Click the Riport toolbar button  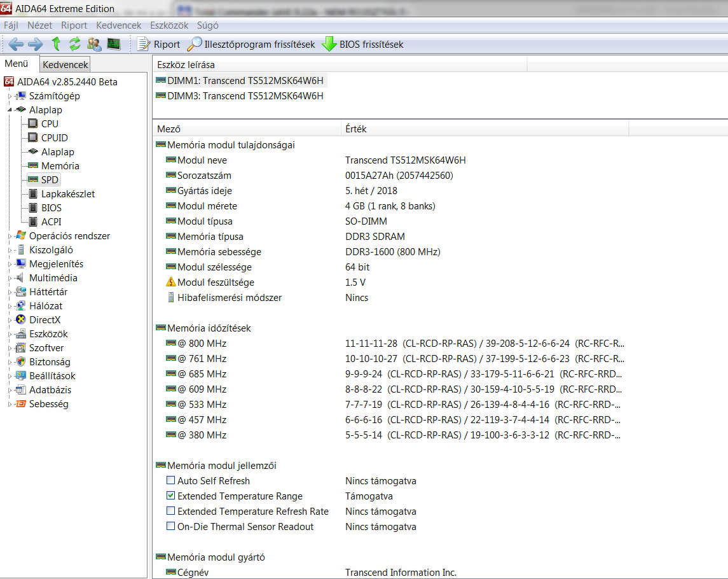(x=159, y=44)
